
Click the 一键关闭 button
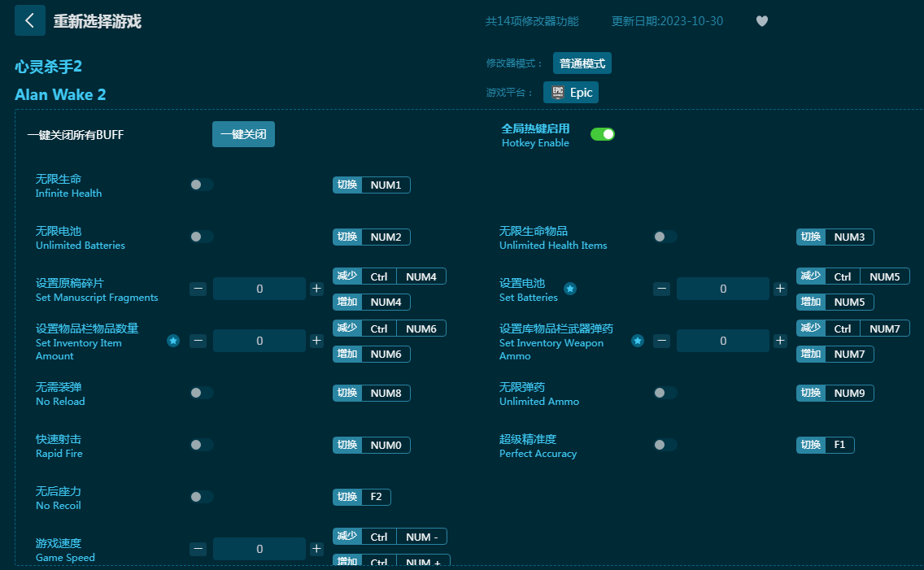click(x=243, y=134)
